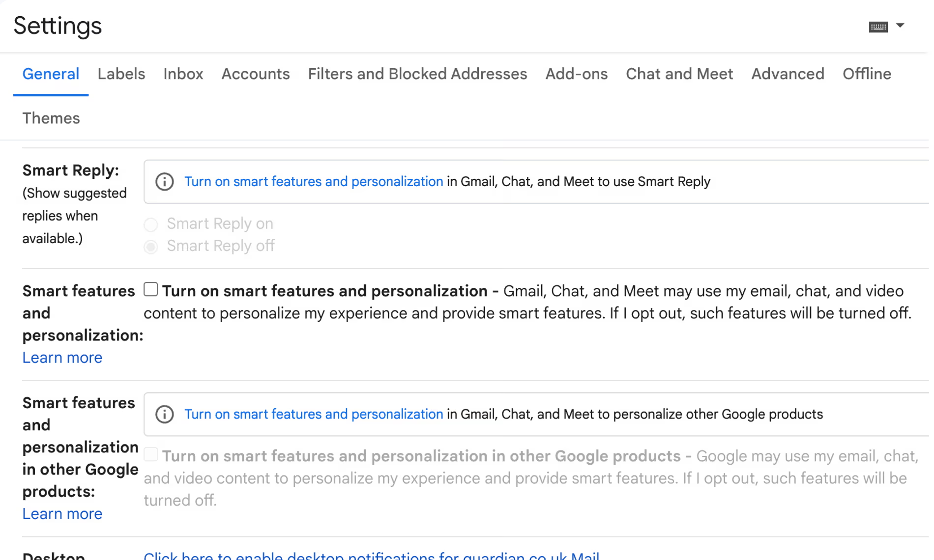Open the input tools dropdown arrow

(x=901, y=26)
